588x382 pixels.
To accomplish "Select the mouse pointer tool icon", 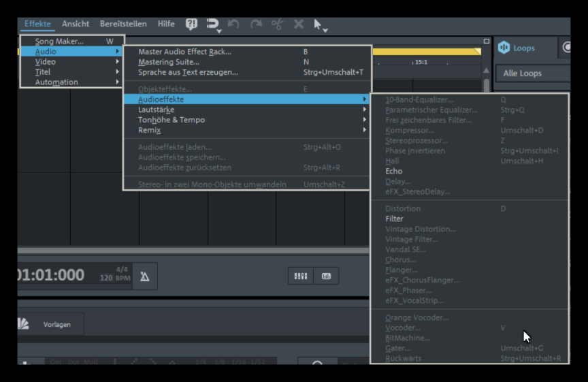I will (x=318, y=25).
